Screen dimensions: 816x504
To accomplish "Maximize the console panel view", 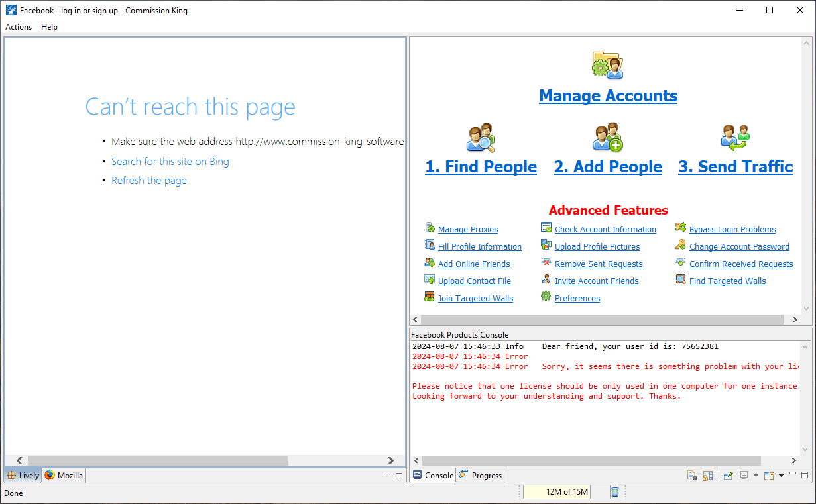I will [x=805, y=475].
